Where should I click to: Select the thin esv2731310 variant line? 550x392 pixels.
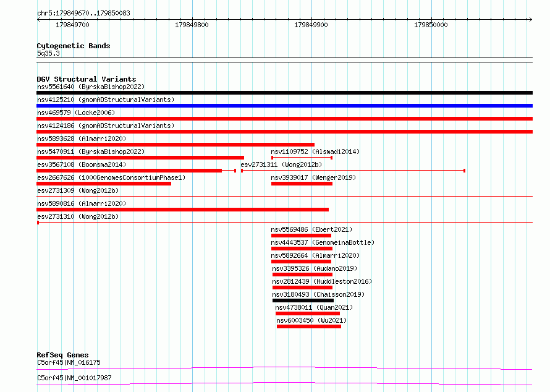pos(284,223)
